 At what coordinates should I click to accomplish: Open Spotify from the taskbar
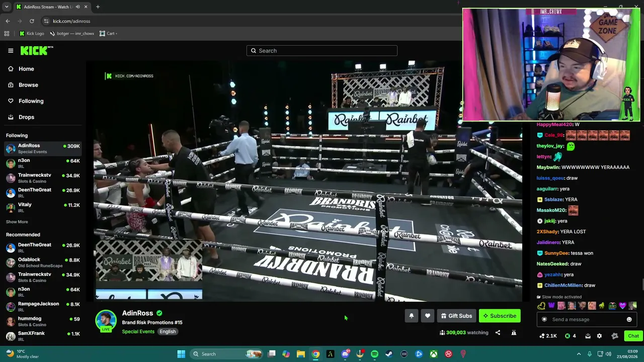click(374, 354)
